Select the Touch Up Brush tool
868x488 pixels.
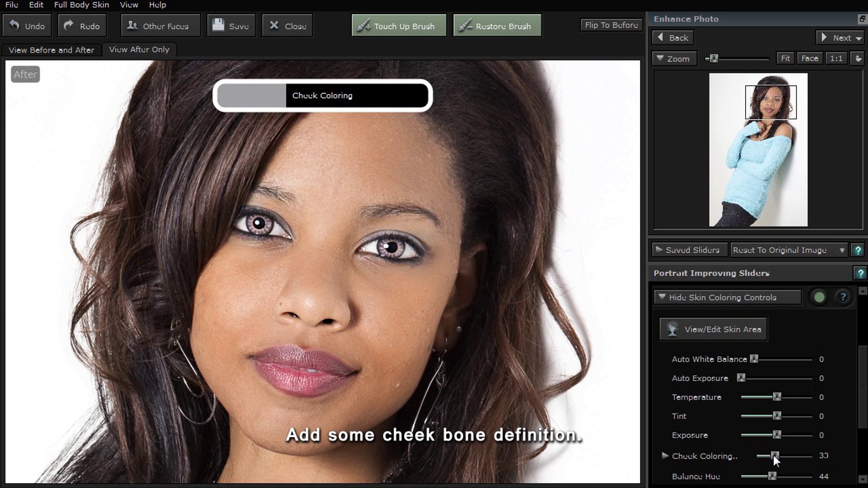(x=399, y=26)
